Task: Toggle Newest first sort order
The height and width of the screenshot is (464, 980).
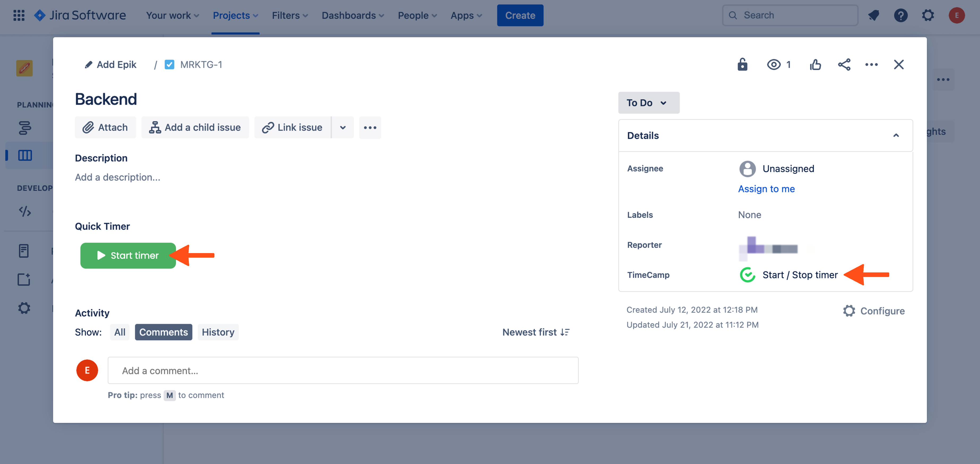Action: pos(536,332)
